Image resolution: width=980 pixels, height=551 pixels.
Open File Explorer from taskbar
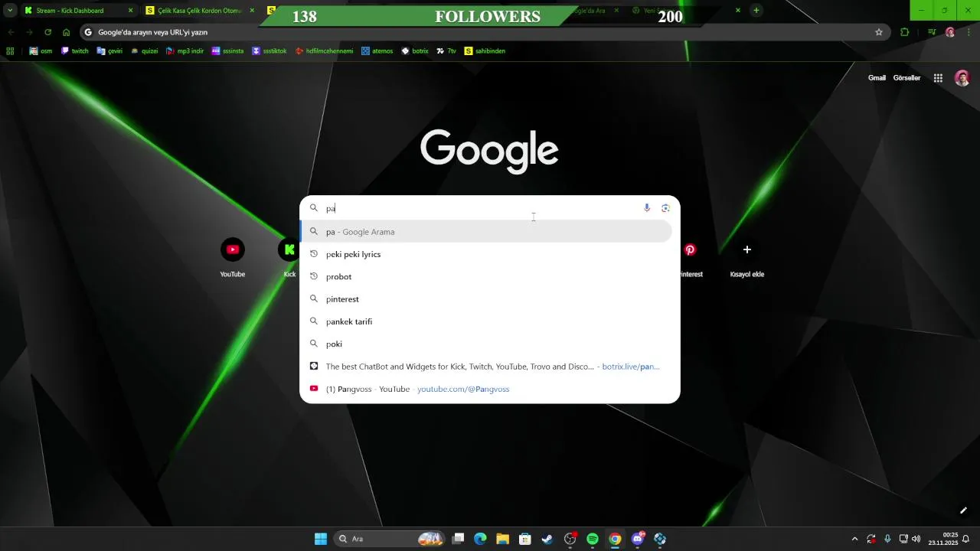click(502, 539)
